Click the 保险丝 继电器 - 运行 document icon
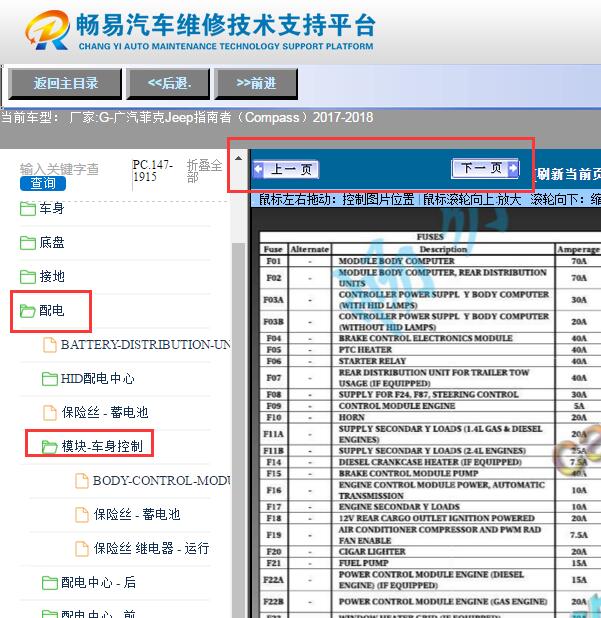 tap(82, 549)
